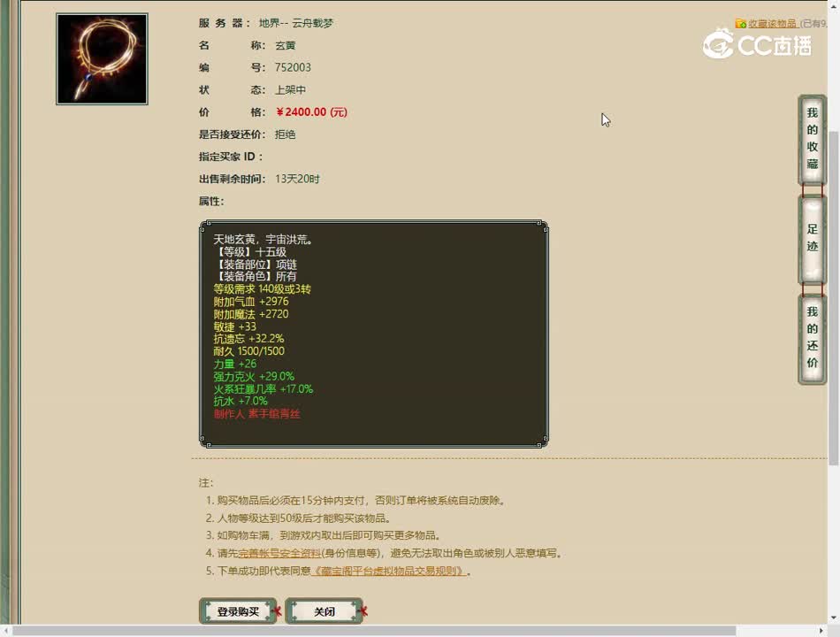Click the mouse cursor area near the price
This screenshot has width=840, height=637.
click(604, 119)
